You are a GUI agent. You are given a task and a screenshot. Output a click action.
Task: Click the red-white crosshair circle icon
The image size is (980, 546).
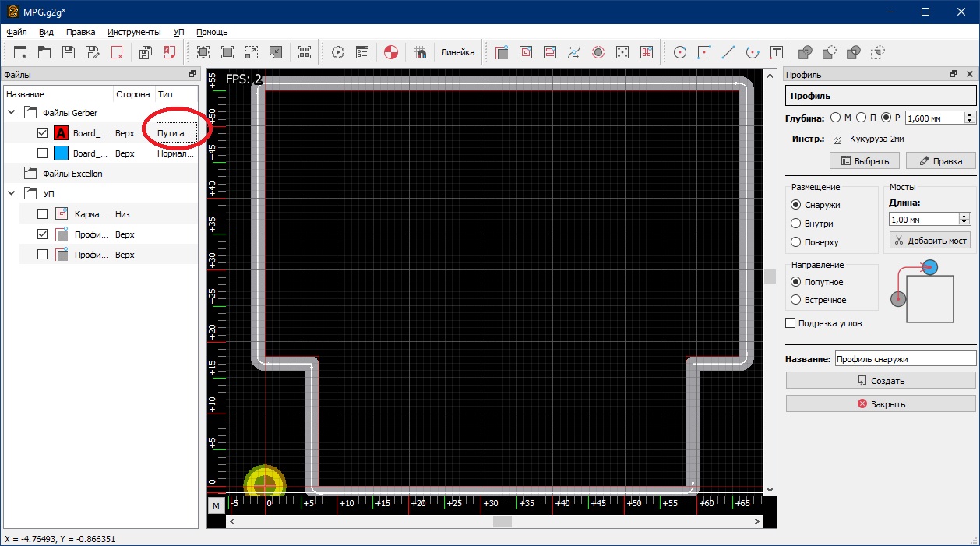391,52
